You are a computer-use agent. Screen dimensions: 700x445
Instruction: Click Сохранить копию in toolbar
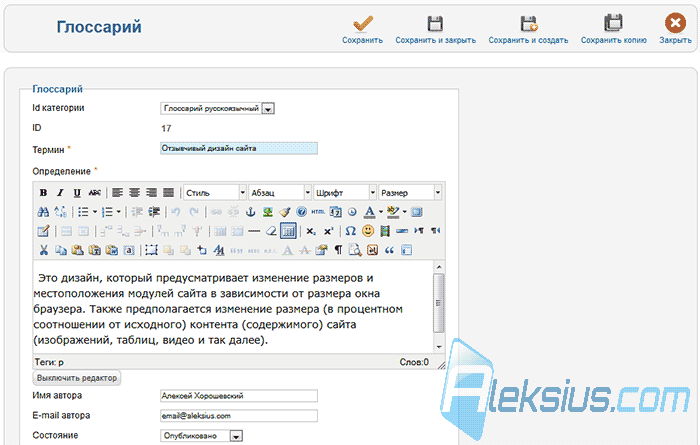[613, 29]
